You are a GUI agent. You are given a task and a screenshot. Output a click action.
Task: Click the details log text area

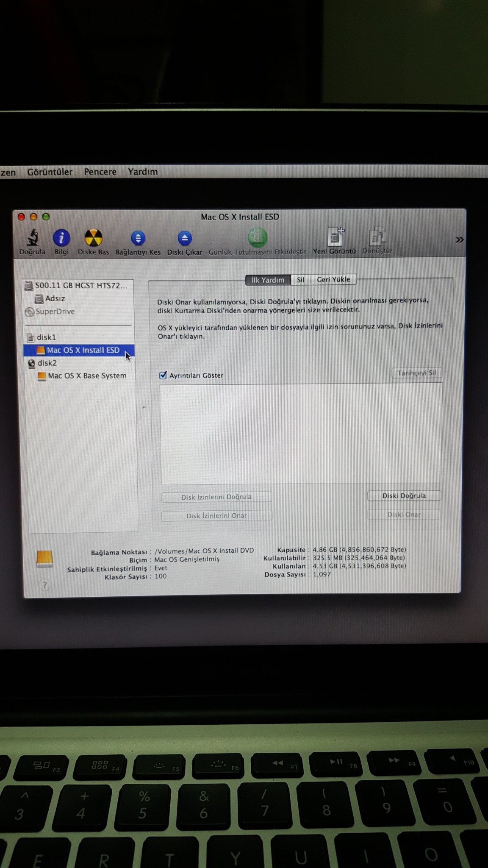(301, 434)
